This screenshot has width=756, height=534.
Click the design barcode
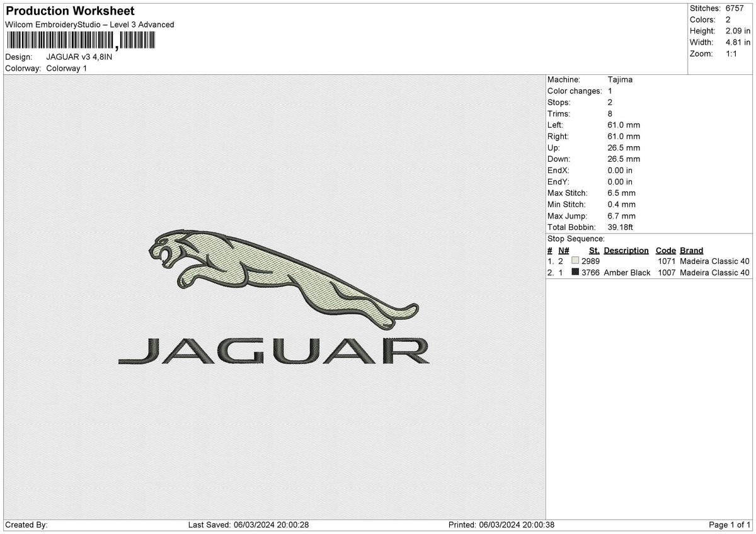click(x=80, y=41)
